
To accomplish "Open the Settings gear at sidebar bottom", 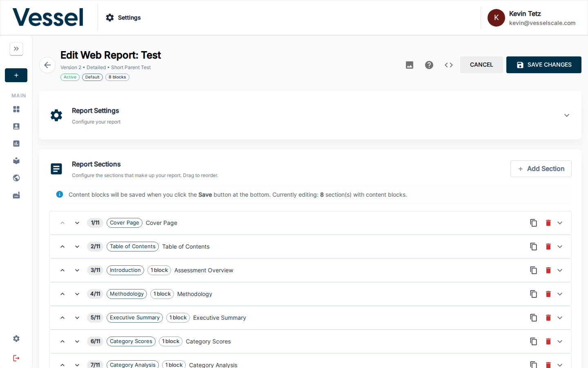I will point(16,339).
